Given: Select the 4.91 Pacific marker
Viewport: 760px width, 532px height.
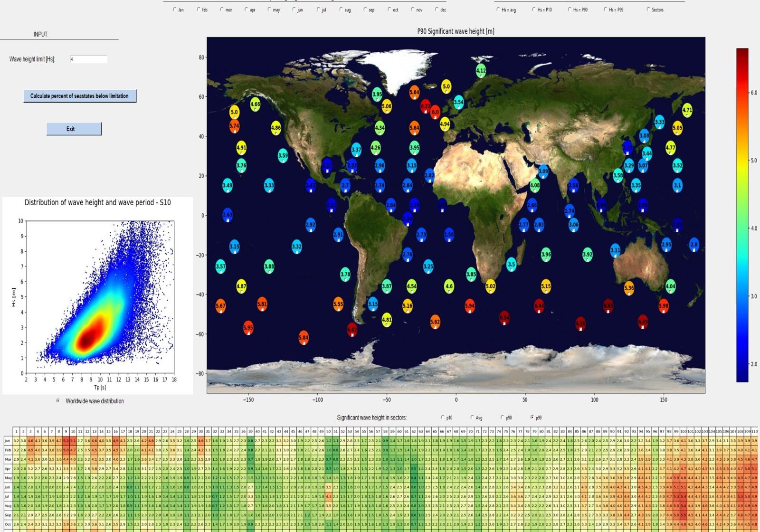Looking at the screenshot, I should [241, 148].
